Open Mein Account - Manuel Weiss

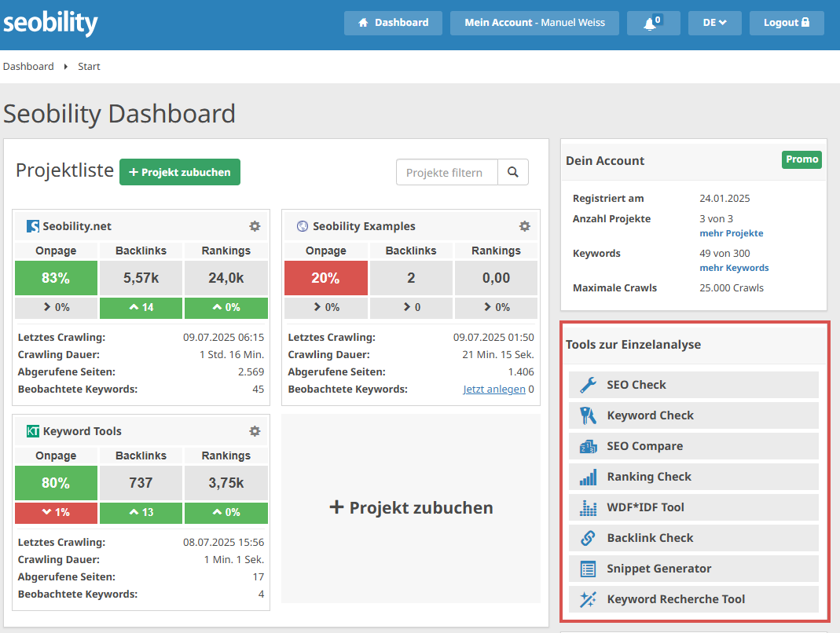(x=534, y=23)
